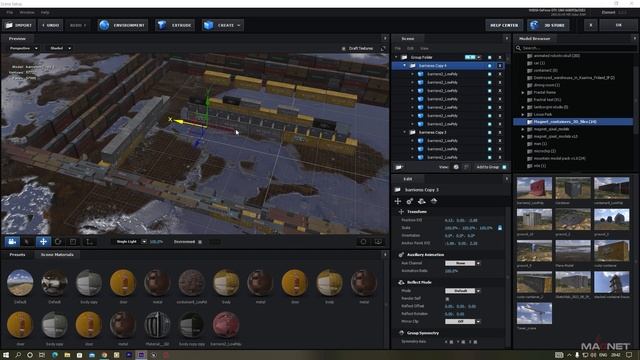
Task: Open the Single Light lighting dropdown
Action: (131, 242)
